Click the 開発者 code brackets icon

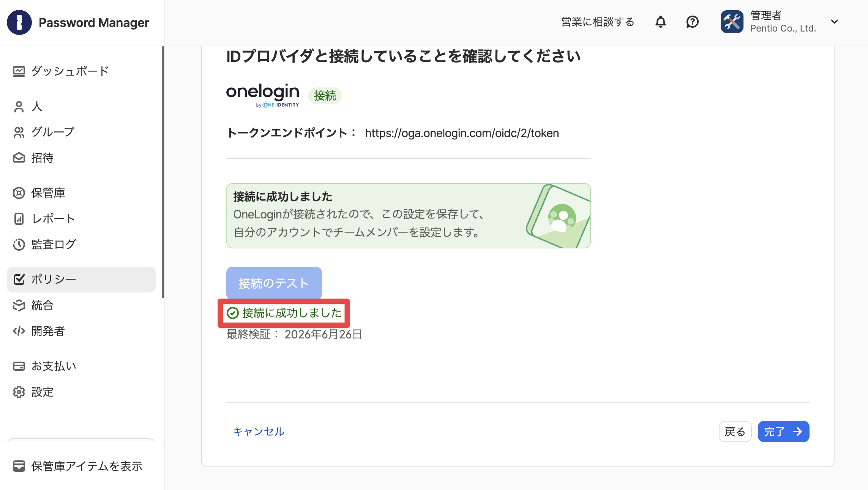point(19,331)
